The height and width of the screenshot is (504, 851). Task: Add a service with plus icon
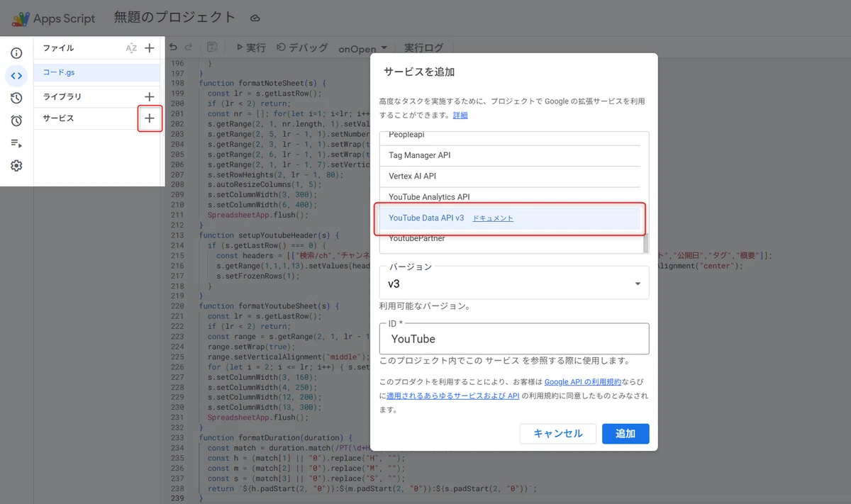pyautogui.click(x=149, y=118)
